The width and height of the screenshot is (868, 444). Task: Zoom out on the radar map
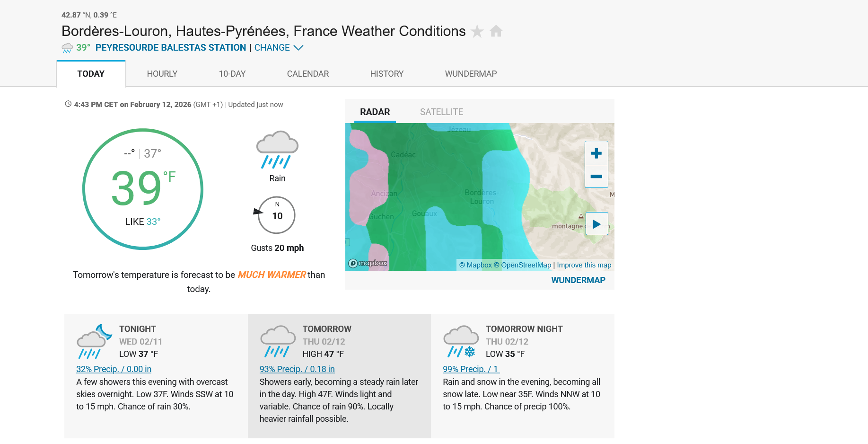(x=596, y=176)
